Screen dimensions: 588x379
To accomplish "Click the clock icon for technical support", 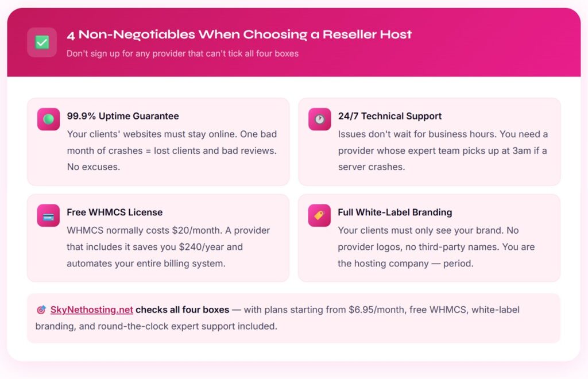I will tap(319, 119).
